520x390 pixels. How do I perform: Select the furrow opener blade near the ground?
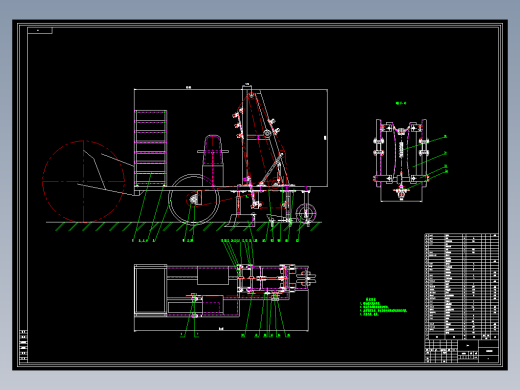[239, 221]
